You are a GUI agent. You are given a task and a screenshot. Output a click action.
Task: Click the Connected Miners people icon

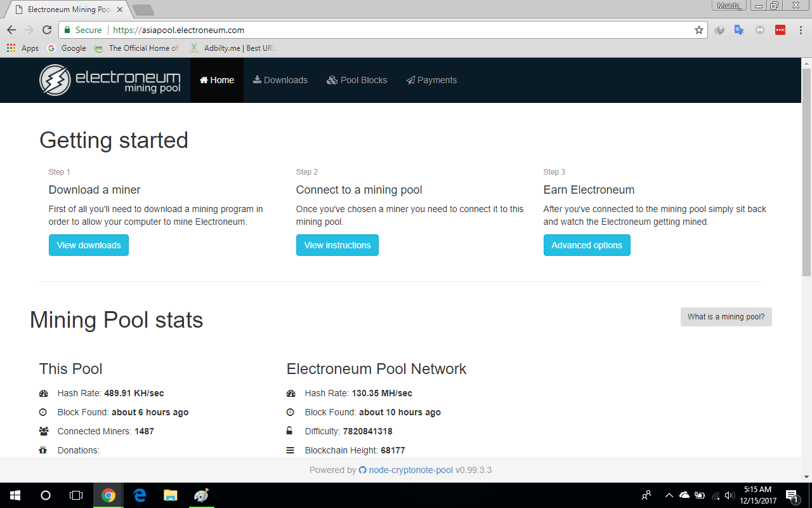pyautogui.click(x=44, y=431)
